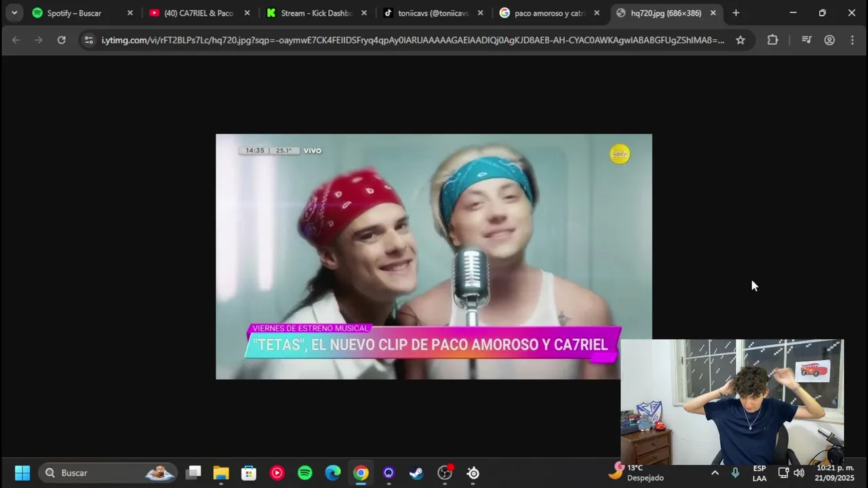
Task: Click the microphone icon in system tray
Action: (x=735, y=472)
